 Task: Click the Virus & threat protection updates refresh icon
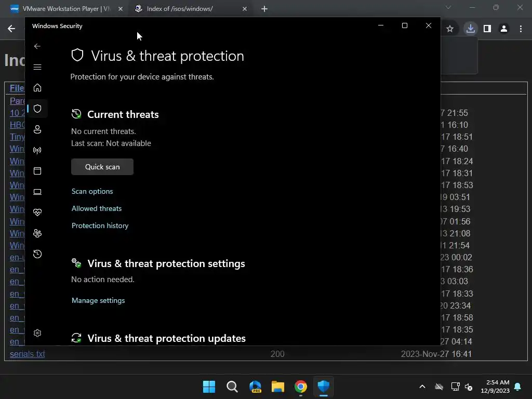point(76,338)
